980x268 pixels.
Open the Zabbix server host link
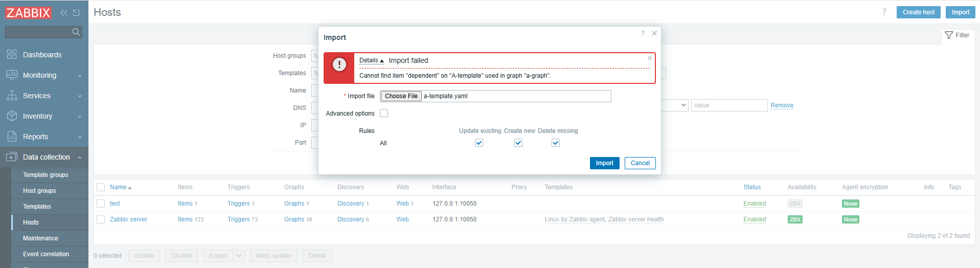tap(128, 219)
